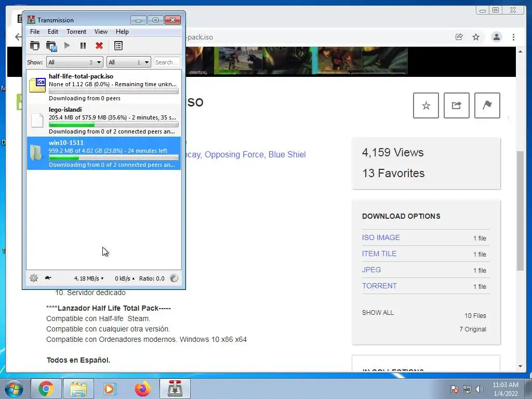Toggle turtle alternative speed limits
The height and width of the screenshot is (399, 532).
(48, 278)
